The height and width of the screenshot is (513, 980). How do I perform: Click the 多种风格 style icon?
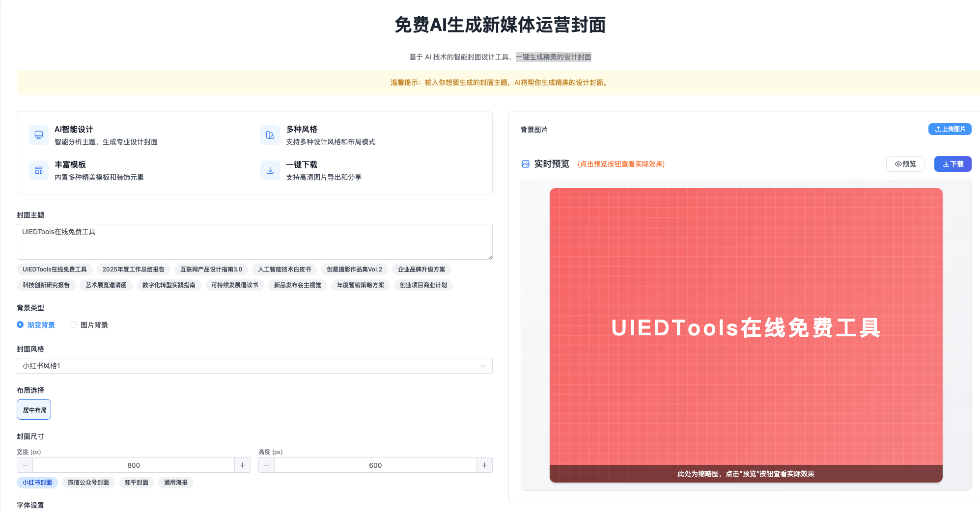tap(270, 135)
